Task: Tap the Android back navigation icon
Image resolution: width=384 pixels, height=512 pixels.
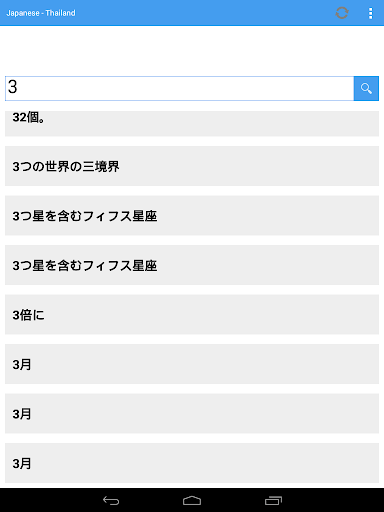Action: (111, 500)
